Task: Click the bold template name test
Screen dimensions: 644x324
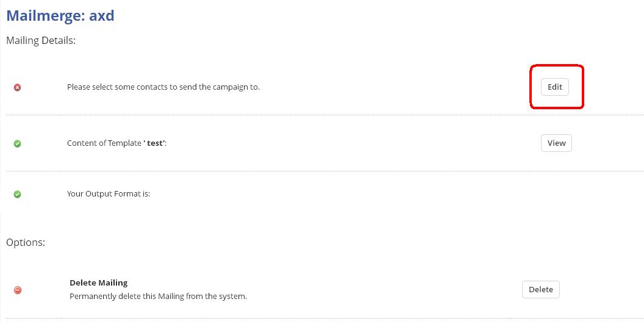Action: click(x=156, y=143)
